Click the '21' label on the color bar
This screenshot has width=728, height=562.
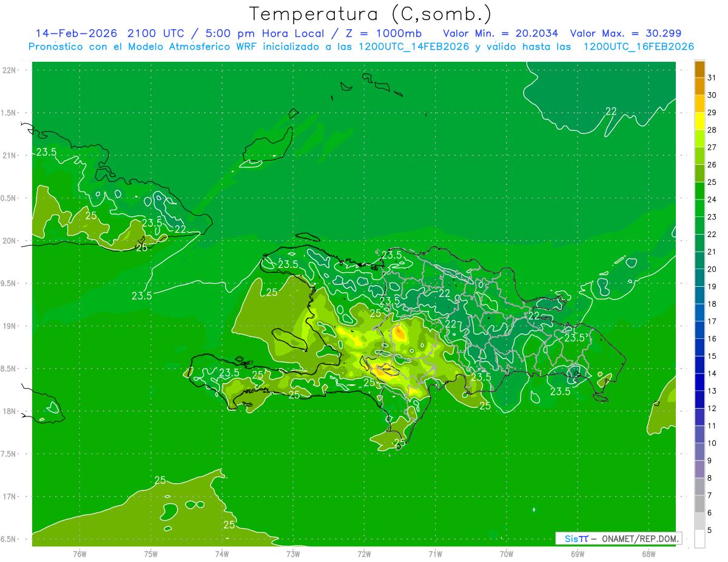(712, 252)
